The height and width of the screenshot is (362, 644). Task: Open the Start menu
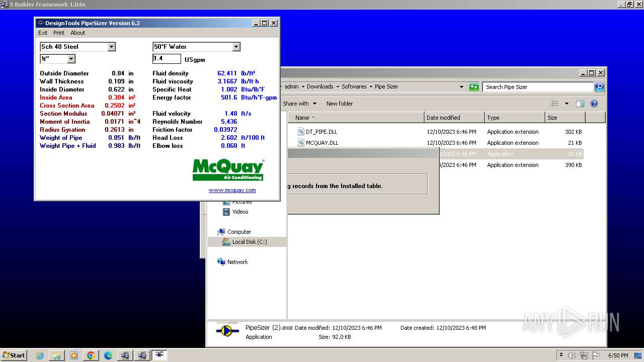tap(14, 355)
